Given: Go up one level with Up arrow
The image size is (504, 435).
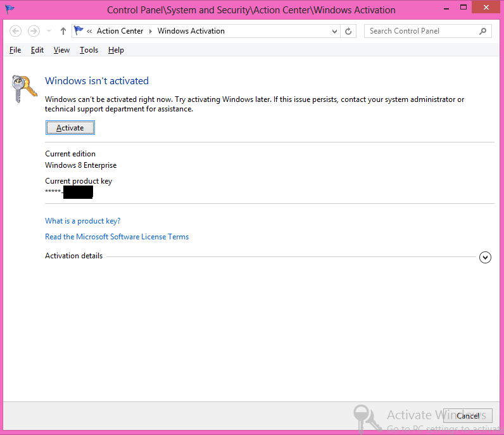Looking at the screenshot, I should click(x=63, y=31).
